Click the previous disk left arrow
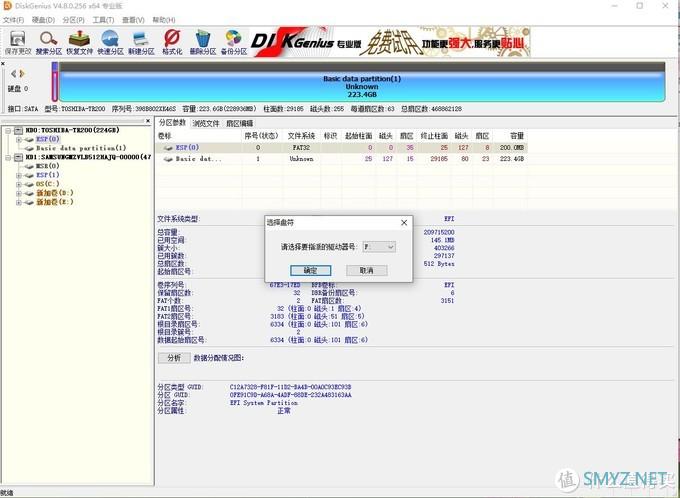The image size is (680, 498). pyautogui.click(x=13, y=73)
